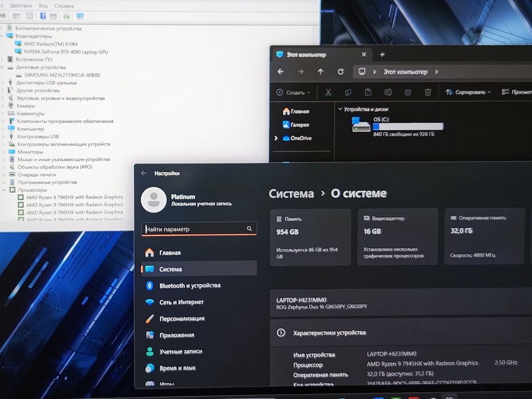Open the Сортировать dropdown in Explorer

click(x=468, y=92)
